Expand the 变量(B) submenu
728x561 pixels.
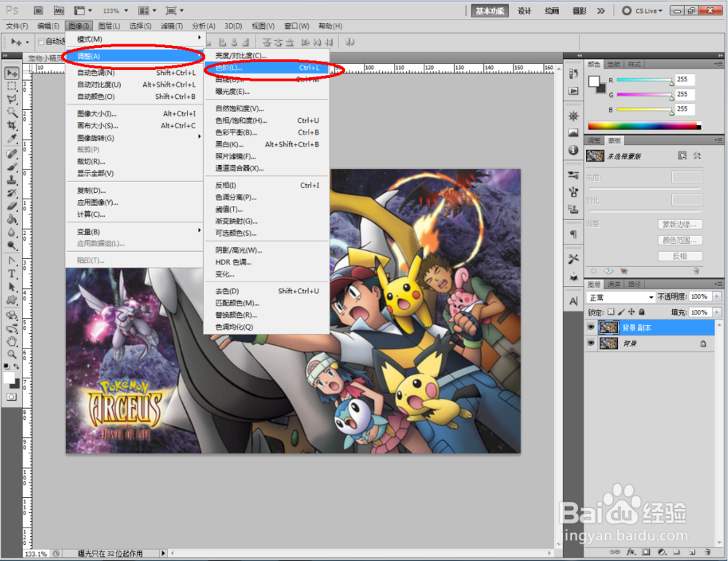point(135,231)
